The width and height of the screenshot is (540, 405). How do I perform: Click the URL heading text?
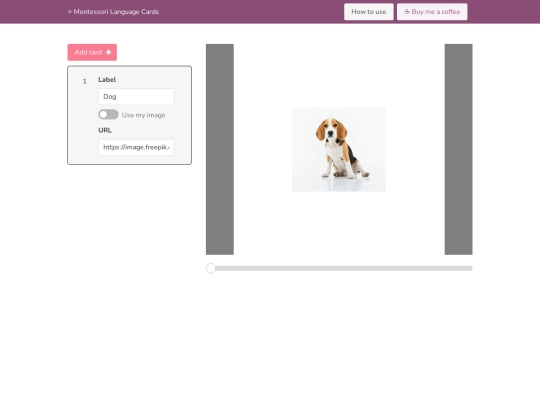pos(105,130)
